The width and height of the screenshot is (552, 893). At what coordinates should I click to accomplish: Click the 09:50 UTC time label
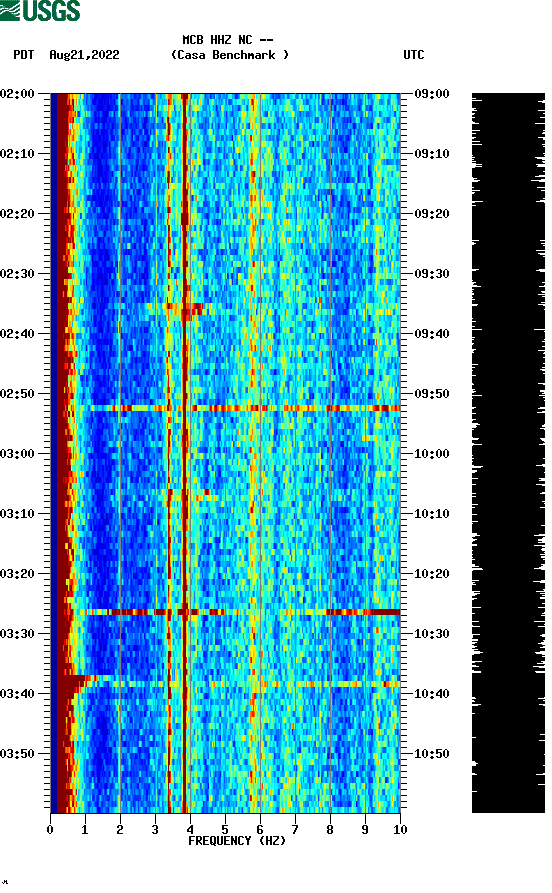pos(432,394)
